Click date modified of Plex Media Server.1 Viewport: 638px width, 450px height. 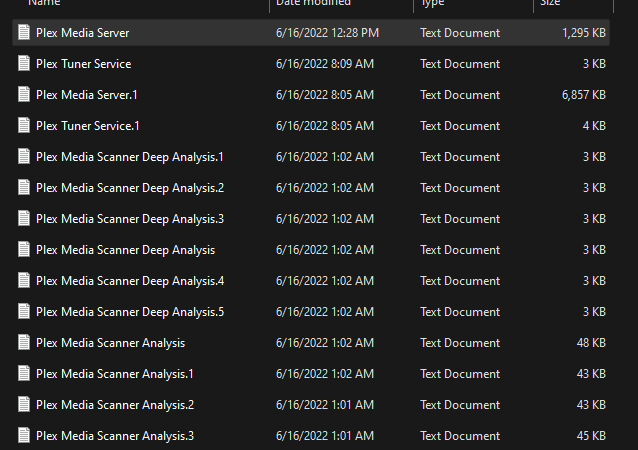pos(325,94)
